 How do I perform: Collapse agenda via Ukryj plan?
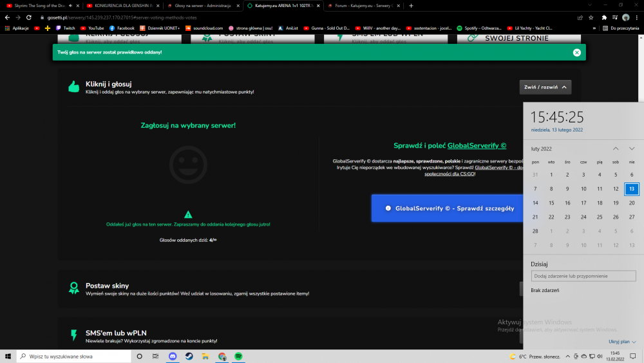tap(622, 341)
